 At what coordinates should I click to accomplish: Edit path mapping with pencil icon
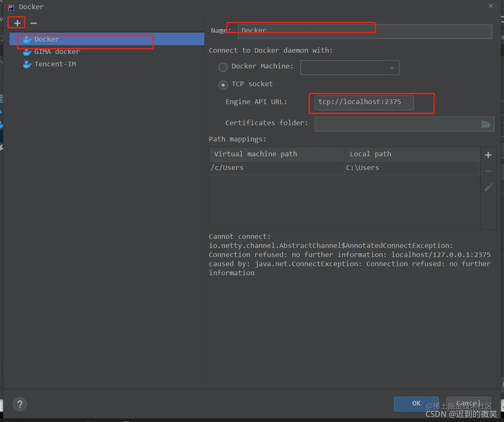[488, 187]
